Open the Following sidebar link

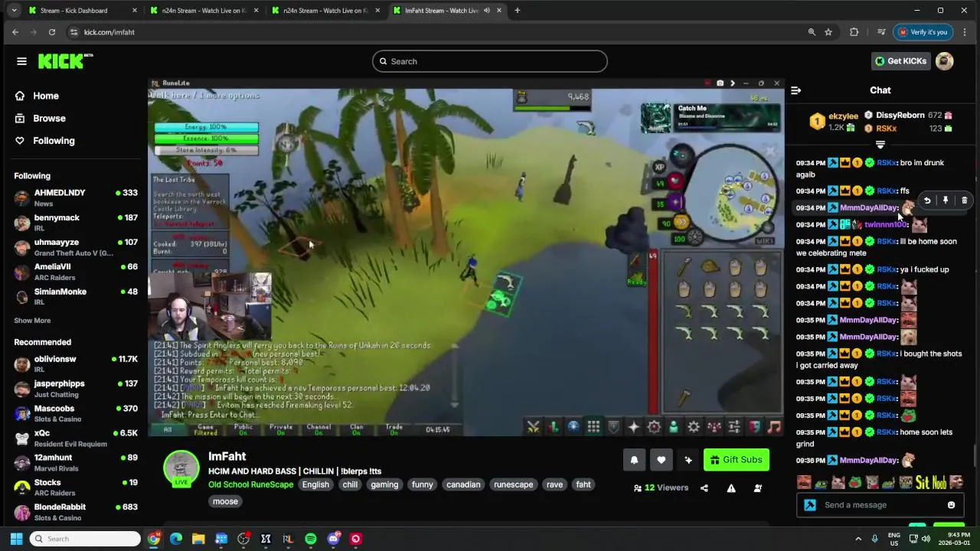point(54,141)
